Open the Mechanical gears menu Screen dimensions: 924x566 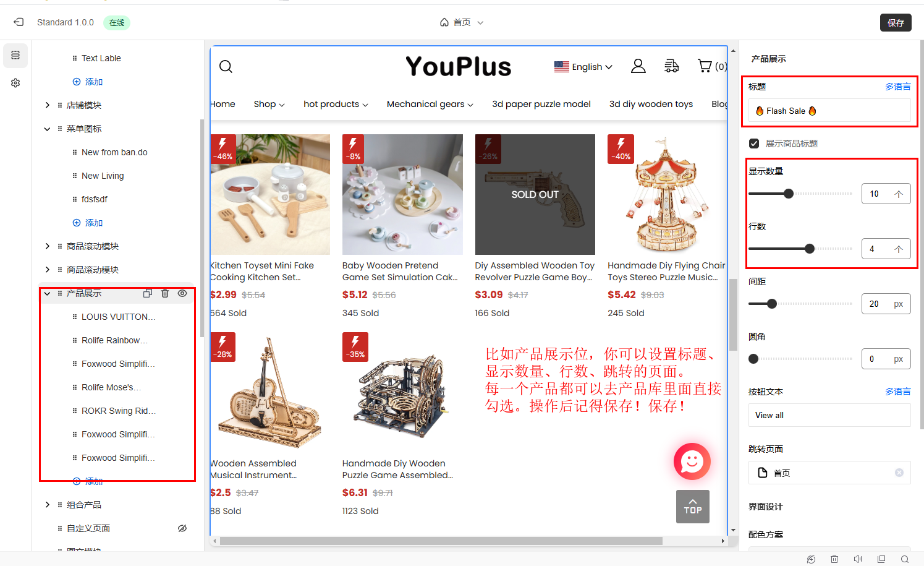tap(430, 104)
